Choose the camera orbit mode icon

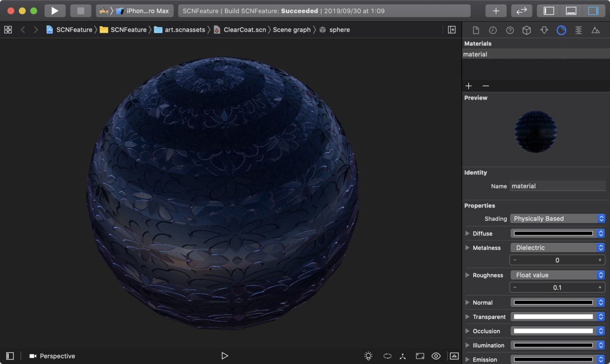point(387,356)
